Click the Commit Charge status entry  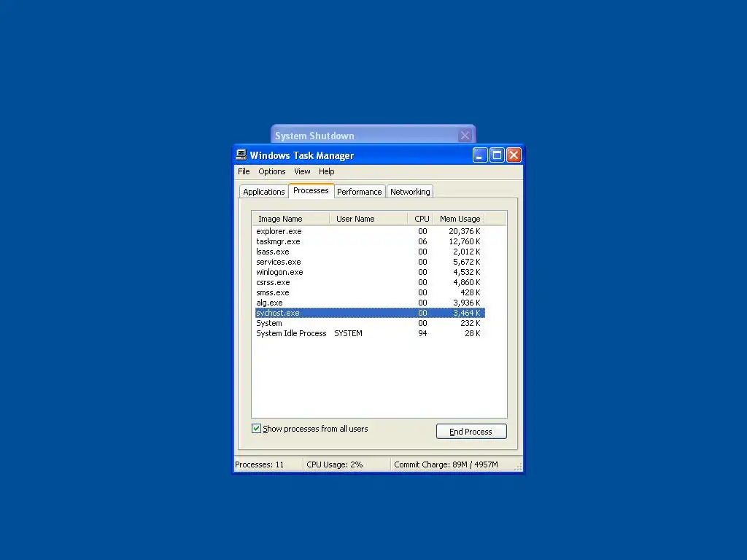click(x=446, y=464)
